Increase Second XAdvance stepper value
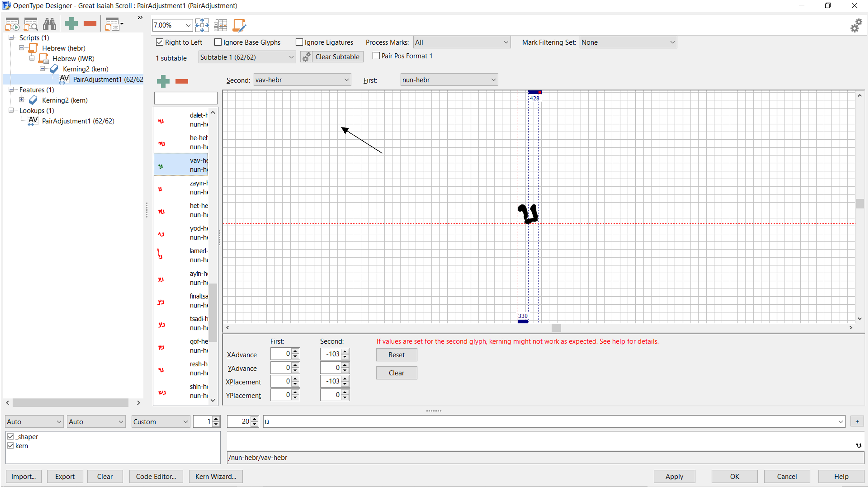 (x=345, y=351)
